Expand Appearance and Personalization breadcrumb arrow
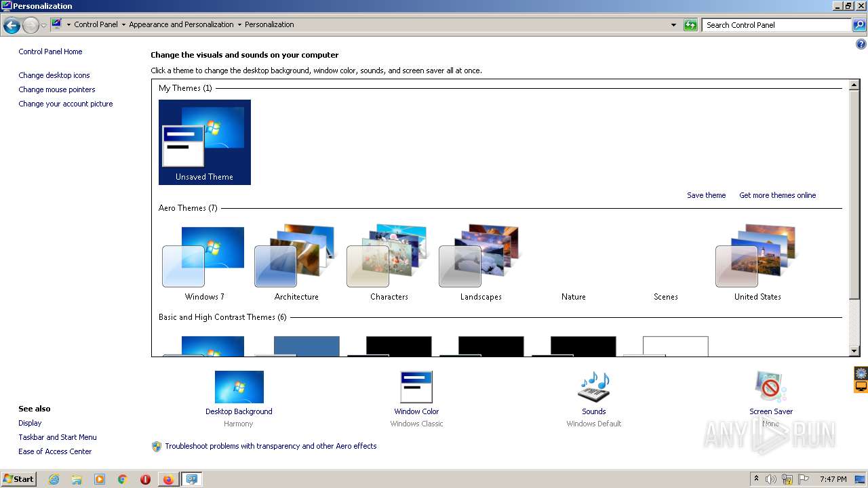 239,24
